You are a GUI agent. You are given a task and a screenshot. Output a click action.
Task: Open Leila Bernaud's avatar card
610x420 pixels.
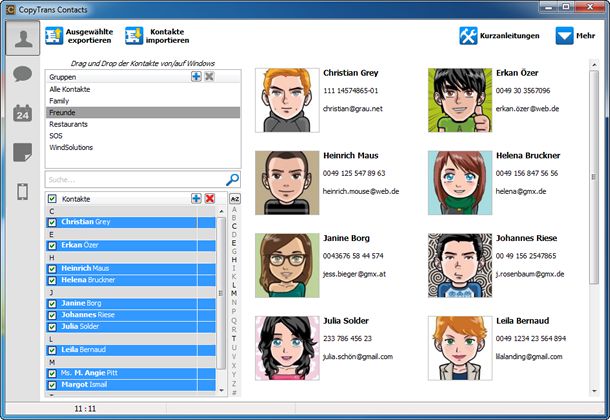click(460, 348)
